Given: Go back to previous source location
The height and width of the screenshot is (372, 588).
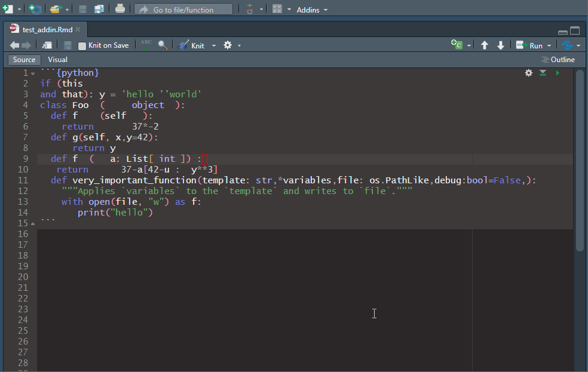Looking at the screenshot, I should coord(14,45).
